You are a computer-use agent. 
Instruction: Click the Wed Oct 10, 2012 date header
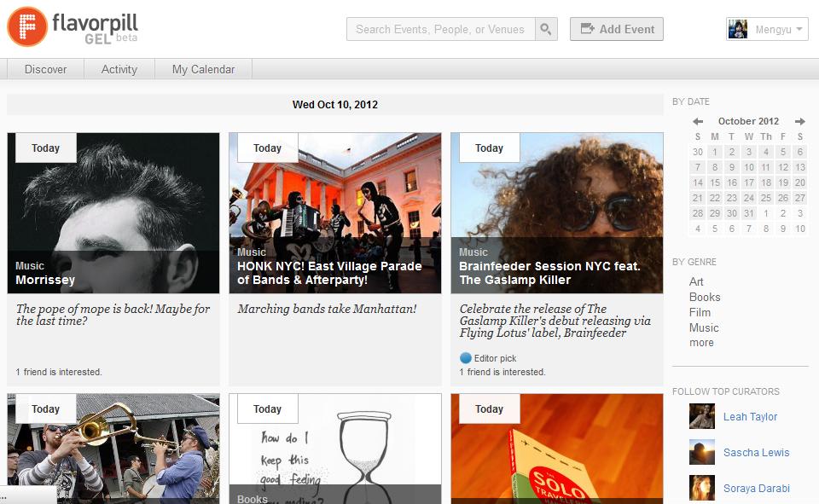point(334,104)
